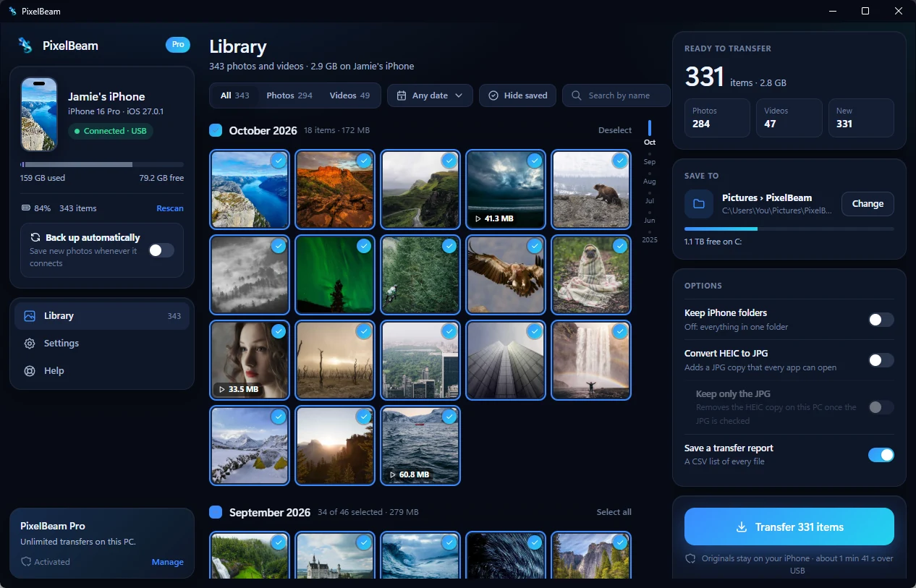Click the battery icon showing 84%
The width and height of the screenshot is (916, 588).
pos(26,208)
